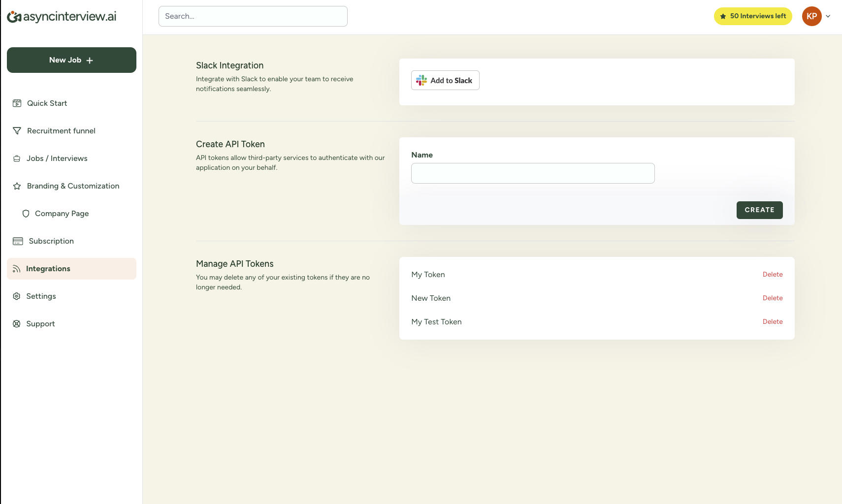Click the Settings gear icon
The width and height of the screenshot is (842, 504).
[17, 296]
